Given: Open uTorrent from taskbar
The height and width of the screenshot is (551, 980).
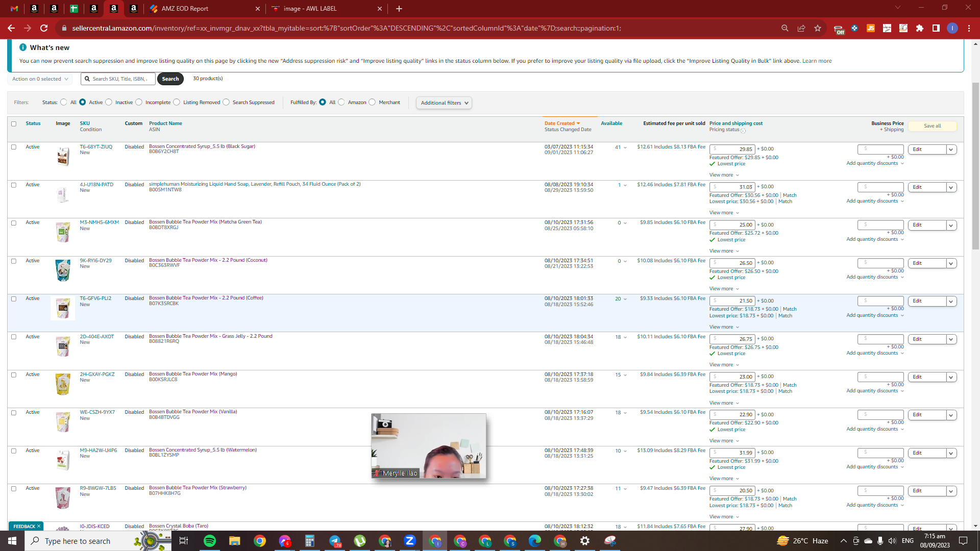Looking at the screenshot, I should [x=360, y=541].
